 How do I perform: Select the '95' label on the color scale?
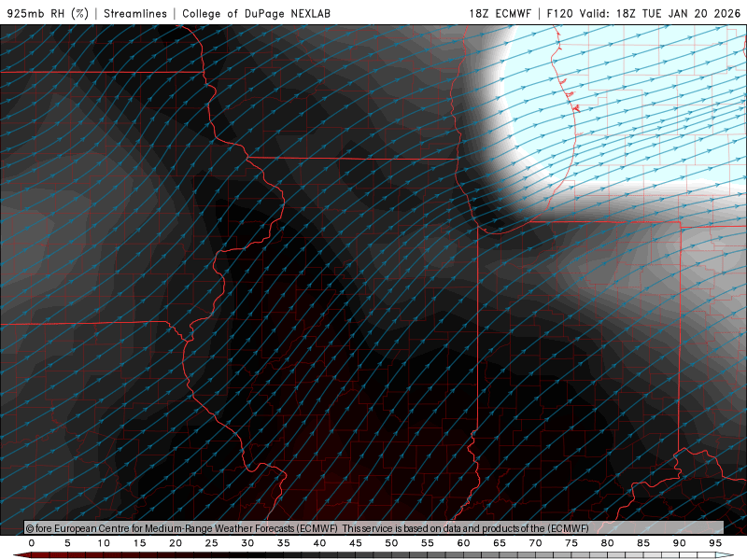pyautogui.click(x=715, y=543)
